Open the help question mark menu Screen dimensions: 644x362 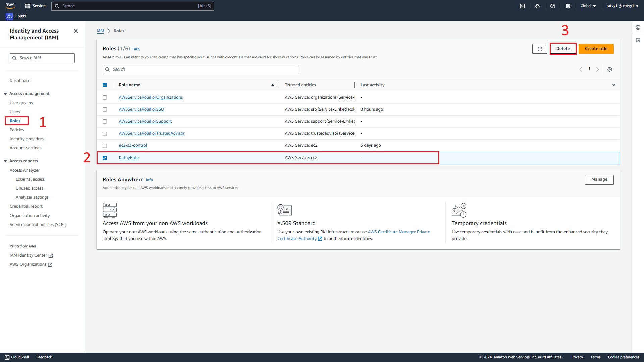click(553, 6)
